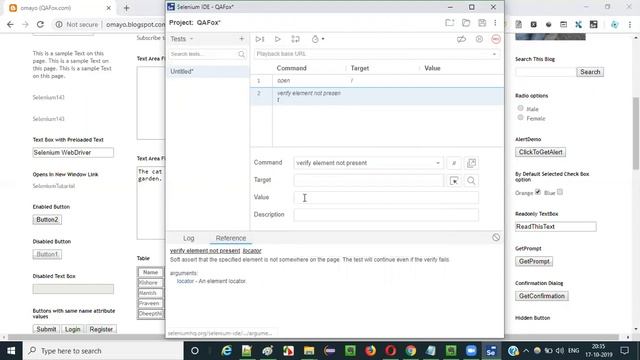
Task: Click the GetPrompt button
Action: click(534, 261)
